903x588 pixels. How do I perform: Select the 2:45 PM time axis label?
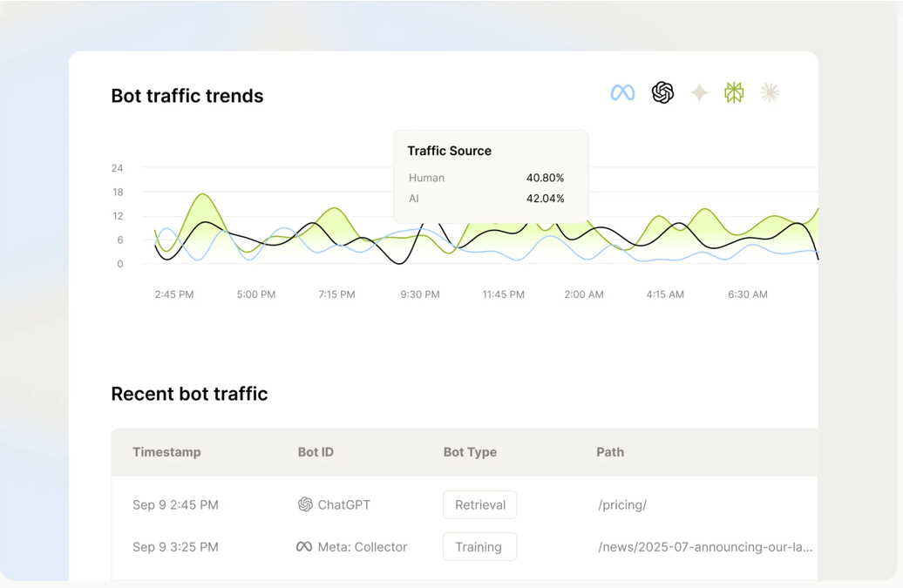click(174, 294)
